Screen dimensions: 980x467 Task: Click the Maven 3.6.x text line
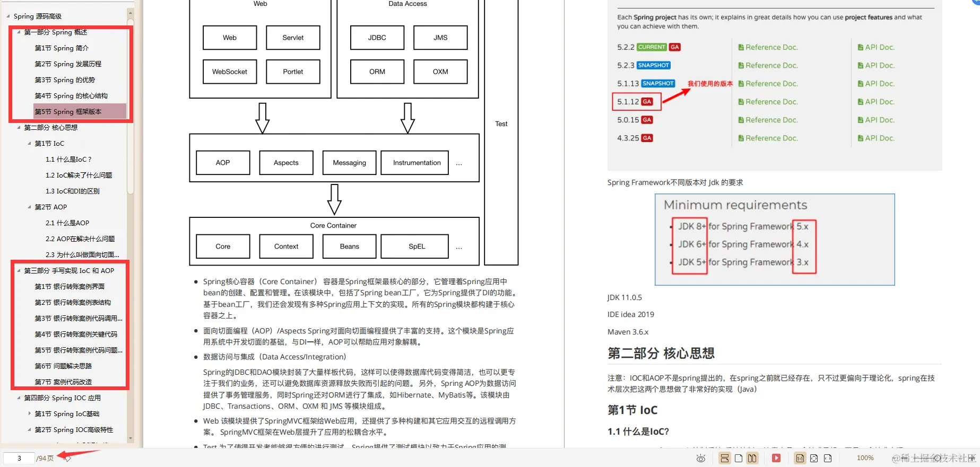(x=628, y=332)
